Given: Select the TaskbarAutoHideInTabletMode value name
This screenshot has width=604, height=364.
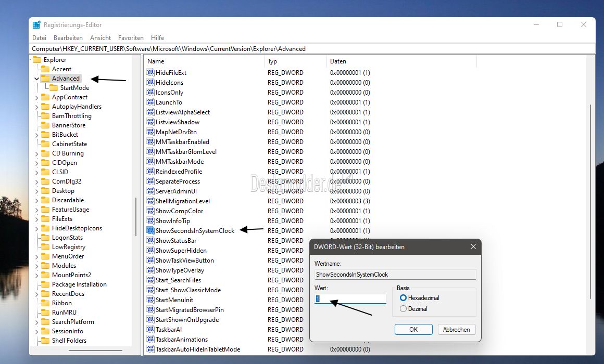Looking at the screenshot, I should click(x=198, y=349).
